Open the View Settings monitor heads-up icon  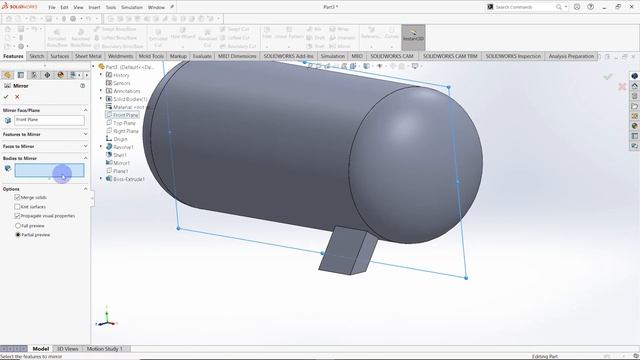415,66
